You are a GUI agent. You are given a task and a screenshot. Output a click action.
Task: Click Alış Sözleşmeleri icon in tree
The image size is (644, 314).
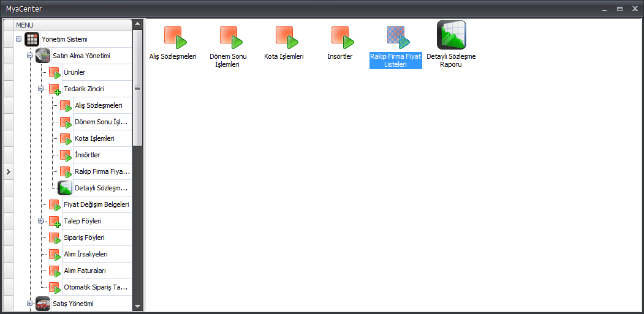click(66, 106)
